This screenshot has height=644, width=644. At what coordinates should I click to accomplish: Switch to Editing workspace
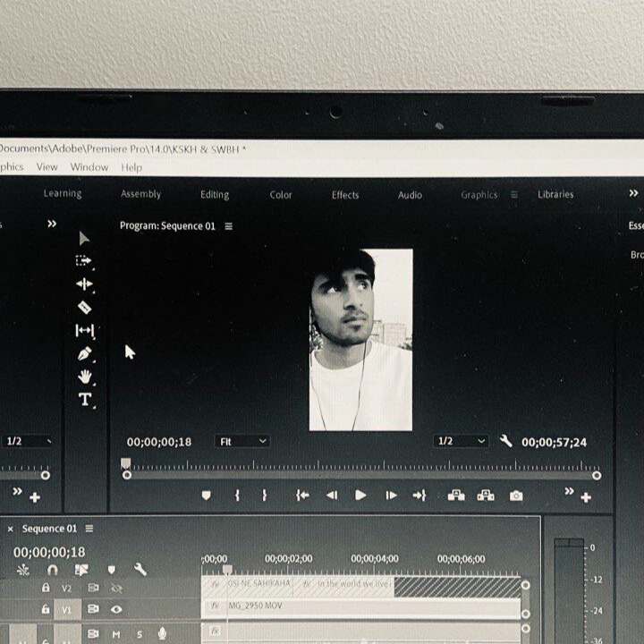pos(215,195)
